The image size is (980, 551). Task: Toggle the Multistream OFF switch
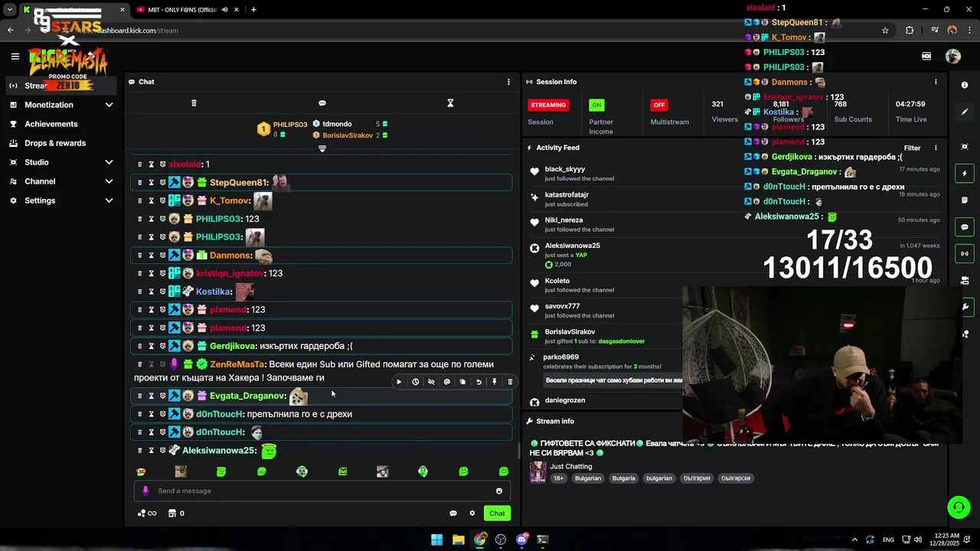coord(658,105)
